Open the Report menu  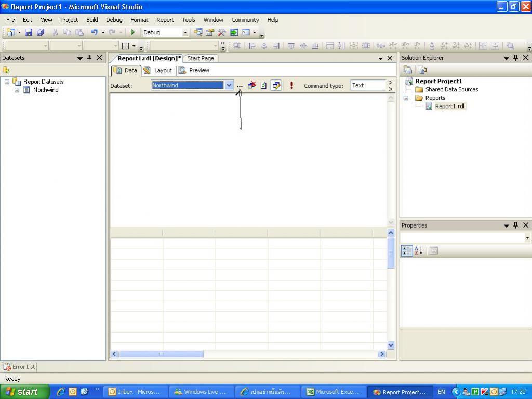point(165,20)
